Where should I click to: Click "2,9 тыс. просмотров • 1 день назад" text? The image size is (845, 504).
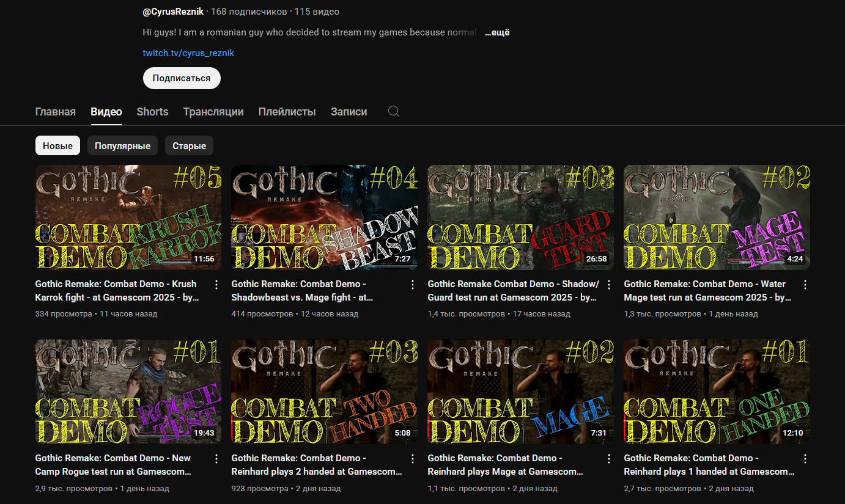pyautogui.click(x=102, y=489)
